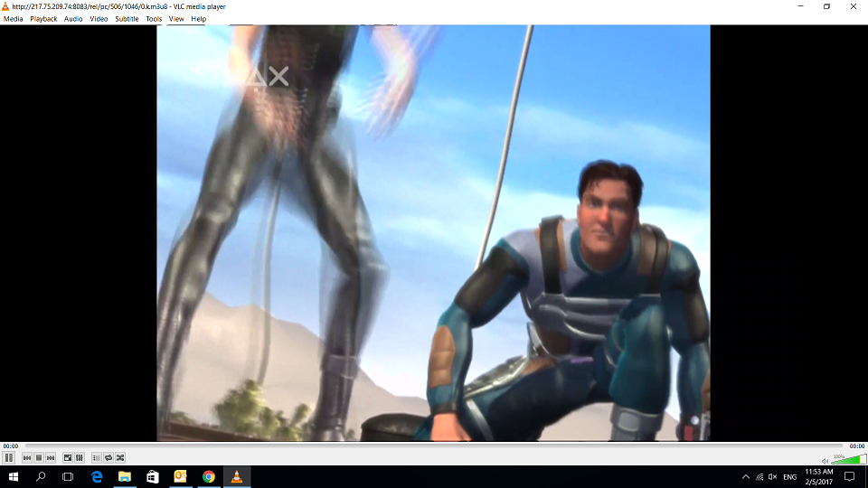
Task: Minimize the VLC window
Action: 800,6
